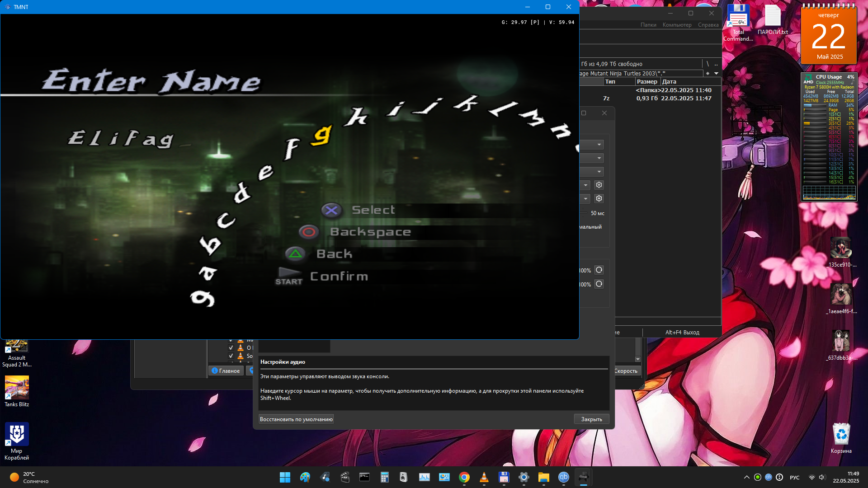Click the Закрыть button

coord(591,419)
